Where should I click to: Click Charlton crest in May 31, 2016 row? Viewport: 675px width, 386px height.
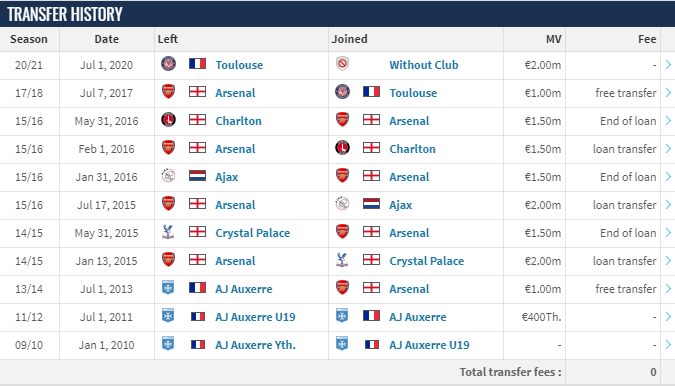pyautogui.click(x=168, y=120)
